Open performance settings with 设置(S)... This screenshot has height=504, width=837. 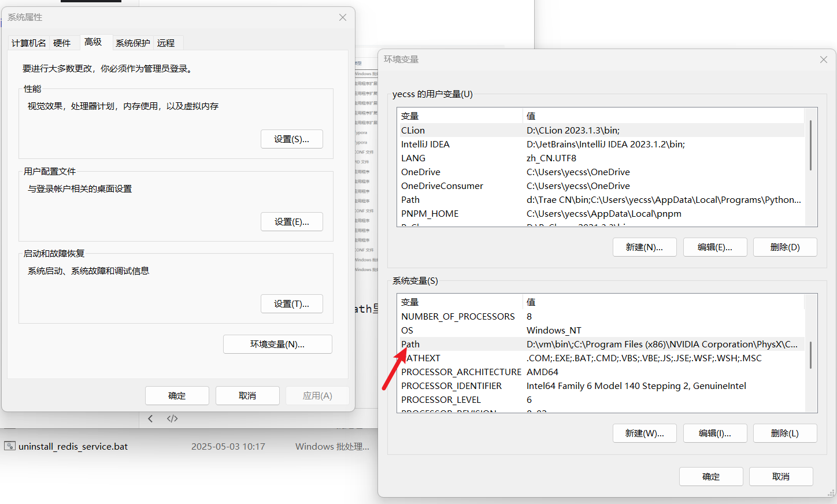292,139
